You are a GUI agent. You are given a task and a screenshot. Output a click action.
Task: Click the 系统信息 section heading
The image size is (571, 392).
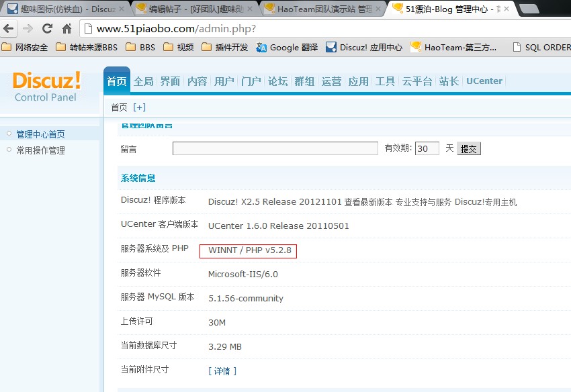point(138,178)
